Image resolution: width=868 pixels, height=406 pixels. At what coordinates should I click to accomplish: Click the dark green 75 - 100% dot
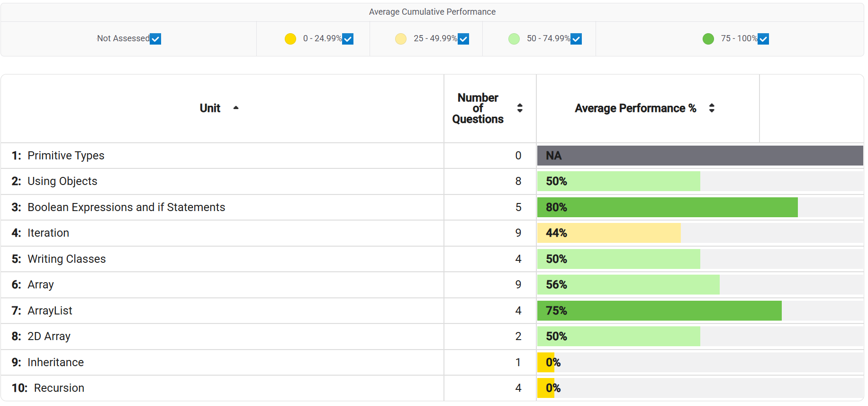[x=708, y=39]
